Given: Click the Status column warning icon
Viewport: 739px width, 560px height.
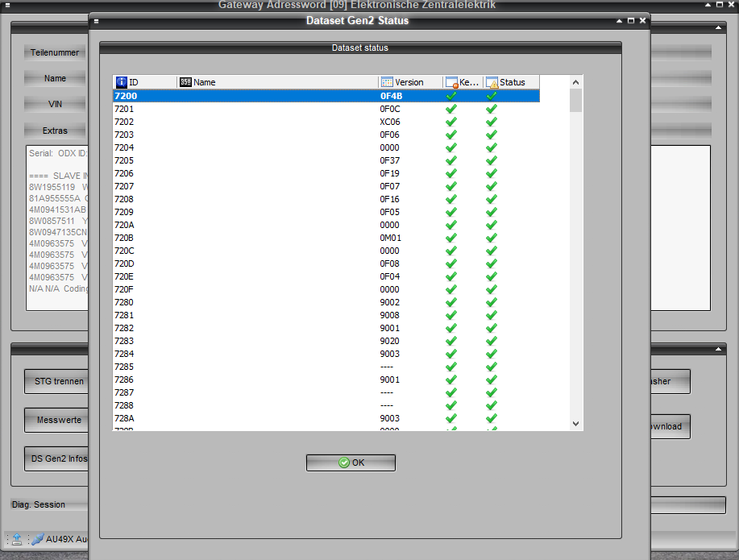Looking at the screenshot, I should (492, 82).
